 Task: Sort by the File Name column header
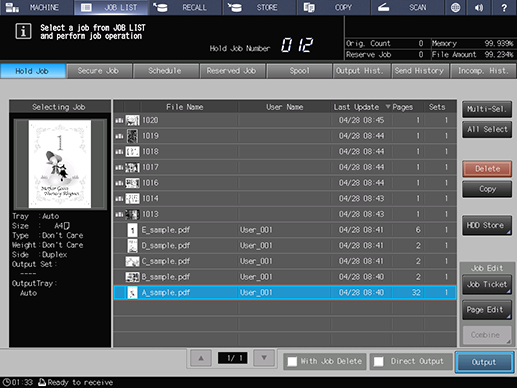point(189,107)
